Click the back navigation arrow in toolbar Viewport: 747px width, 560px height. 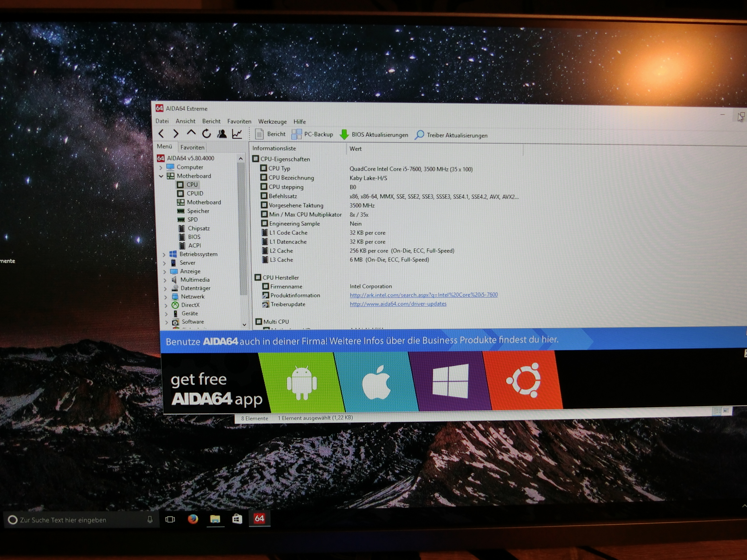pyautogui.click(x=161, y=134)
